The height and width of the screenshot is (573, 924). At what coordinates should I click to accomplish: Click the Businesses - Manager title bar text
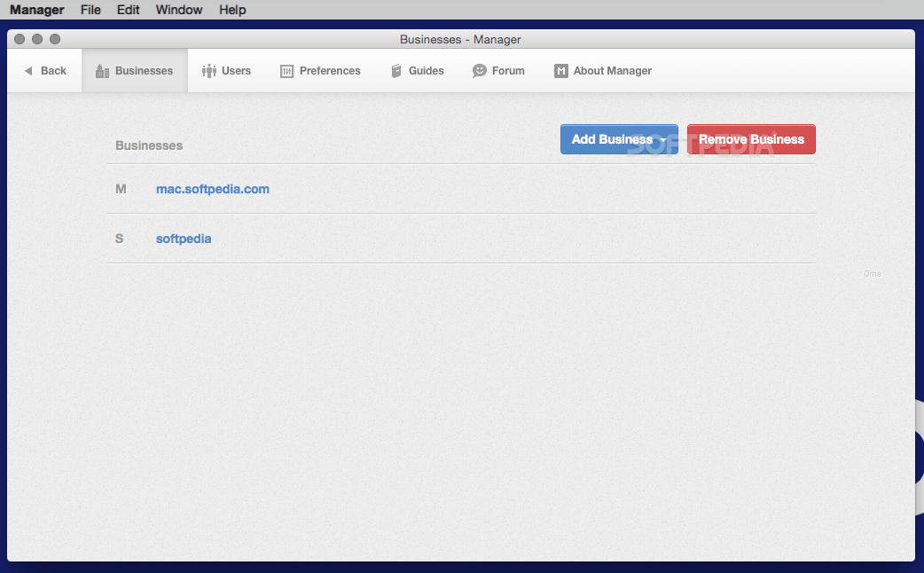(460, 40)
